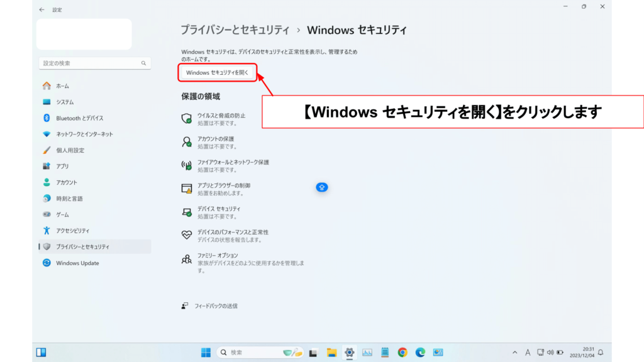Open アプリとブラウザーの制御 window icon

(x=186, y=189)
